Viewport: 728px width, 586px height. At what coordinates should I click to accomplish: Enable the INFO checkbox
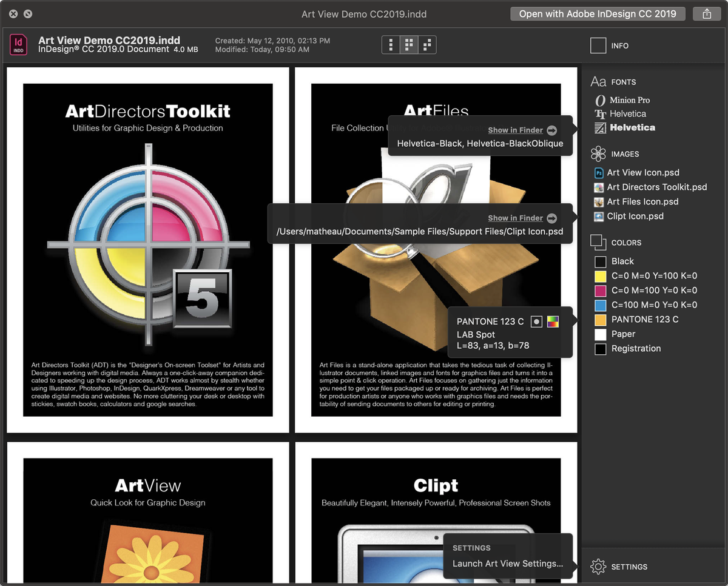(598, 45)
